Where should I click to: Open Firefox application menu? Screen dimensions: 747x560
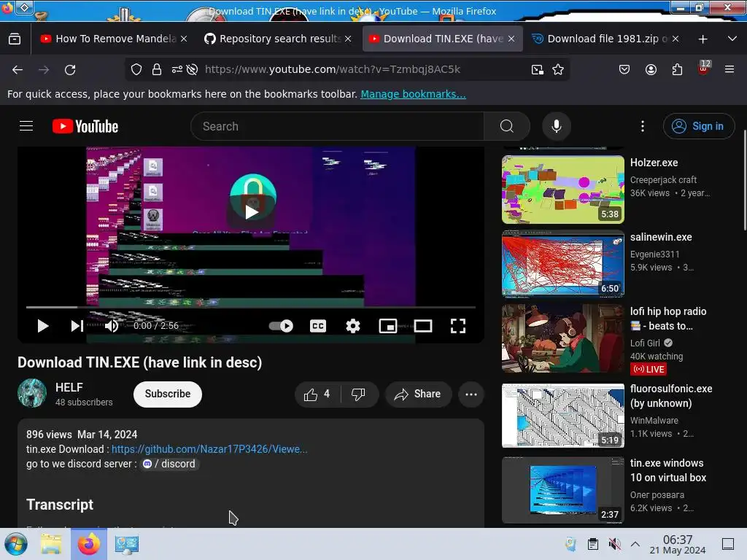[x=729, y=69]
